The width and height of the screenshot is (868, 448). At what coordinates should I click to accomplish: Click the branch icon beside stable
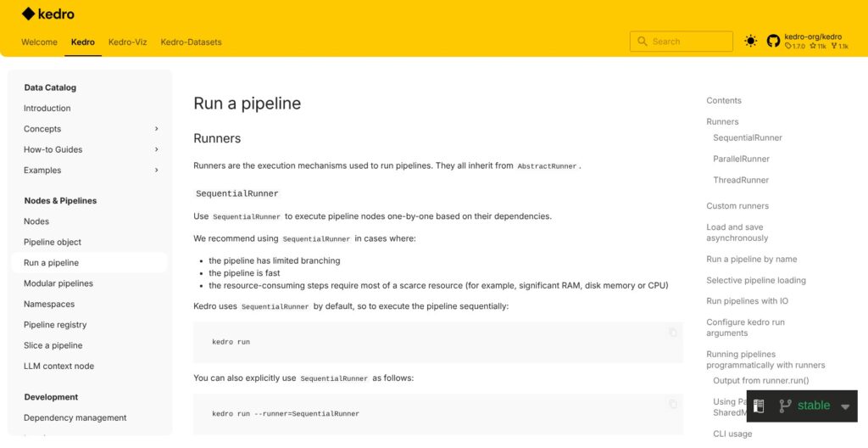click(x=785, y=406)
